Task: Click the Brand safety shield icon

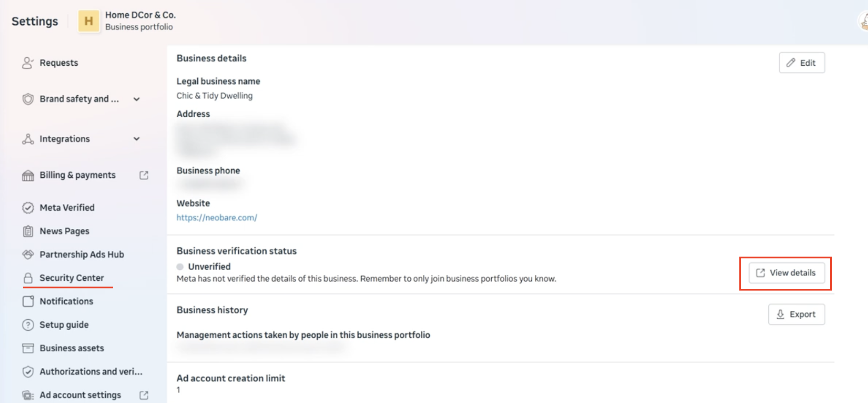Action: tap(28, 99)
